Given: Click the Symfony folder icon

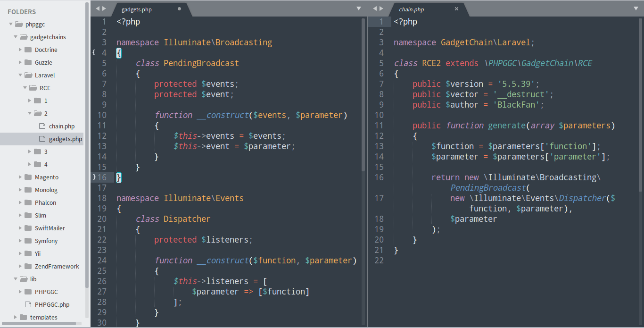Looking at the screenshot, I should click(x=28, y=241).
